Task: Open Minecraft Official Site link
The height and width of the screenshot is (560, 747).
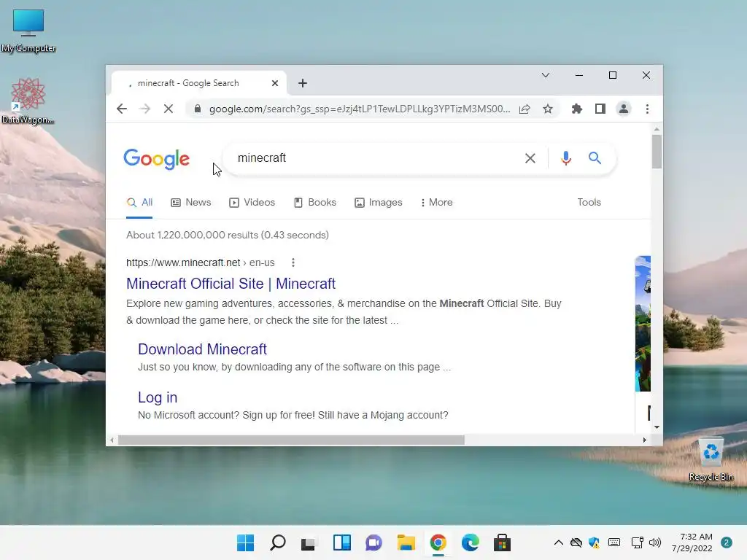Action: (x=231, y=284)
